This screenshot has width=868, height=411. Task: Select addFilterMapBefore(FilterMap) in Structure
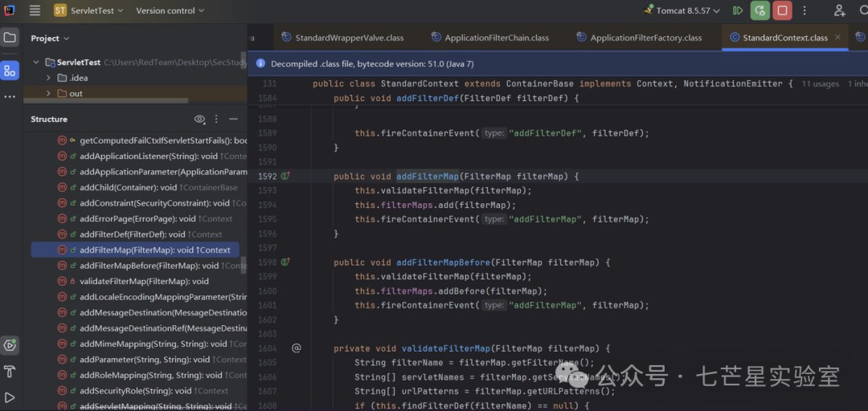tap(152, 266)
